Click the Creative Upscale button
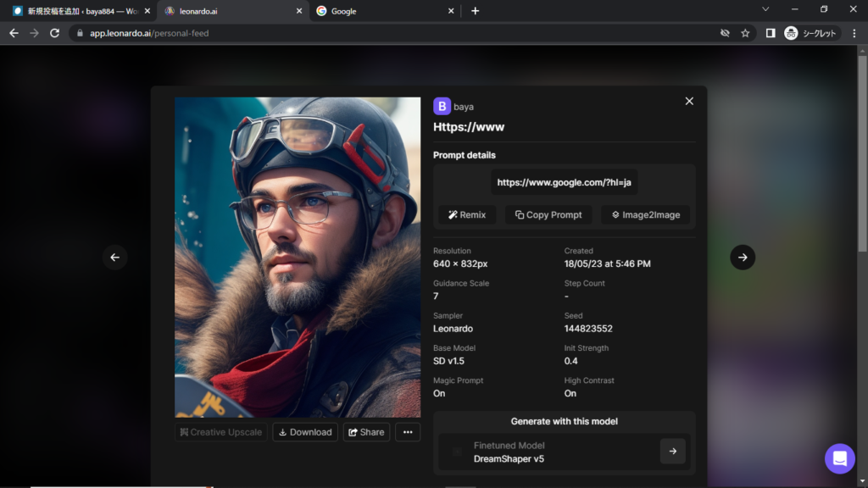The image size is (868, 488). tap(221, 432)
